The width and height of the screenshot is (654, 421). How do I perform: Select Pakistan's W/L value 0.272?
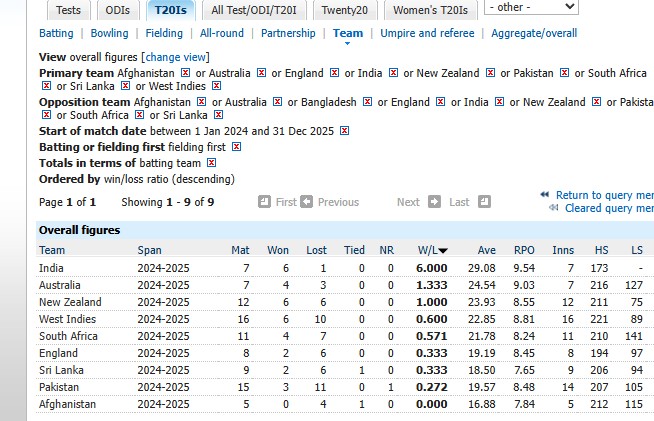[x=432, y=387]
